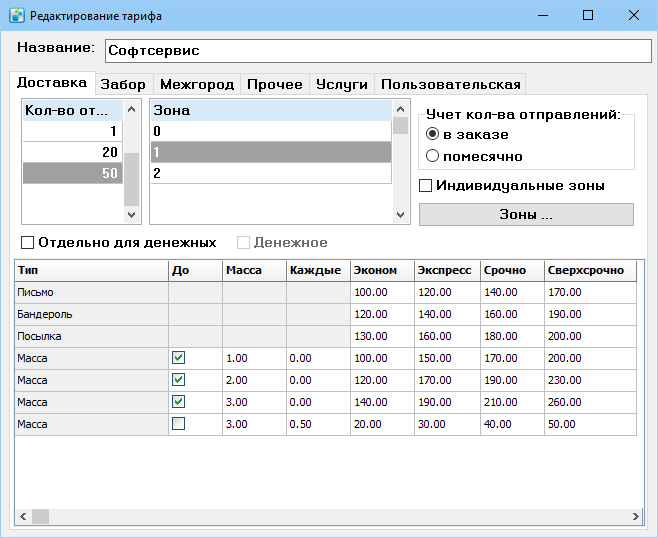Click the Кол-во list scrollbar thumb
This screenshot has width=658, height=538.
(131, 179)
